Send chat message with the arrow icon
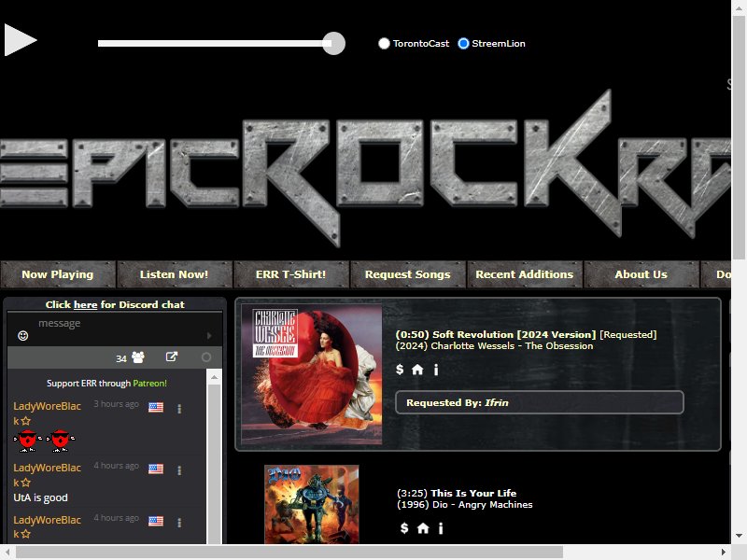This screenshot has width=747, height=560. tap(209, 336)
